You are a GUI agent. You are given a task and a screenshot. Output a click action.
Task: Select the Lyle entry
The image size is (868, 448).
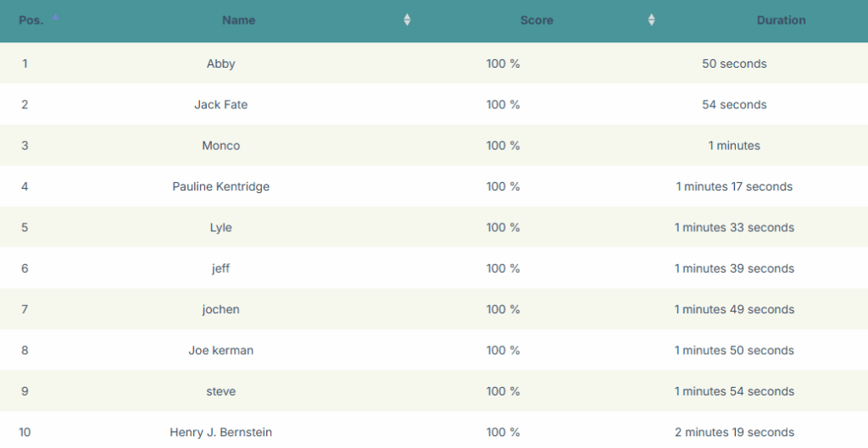point(221,227)
